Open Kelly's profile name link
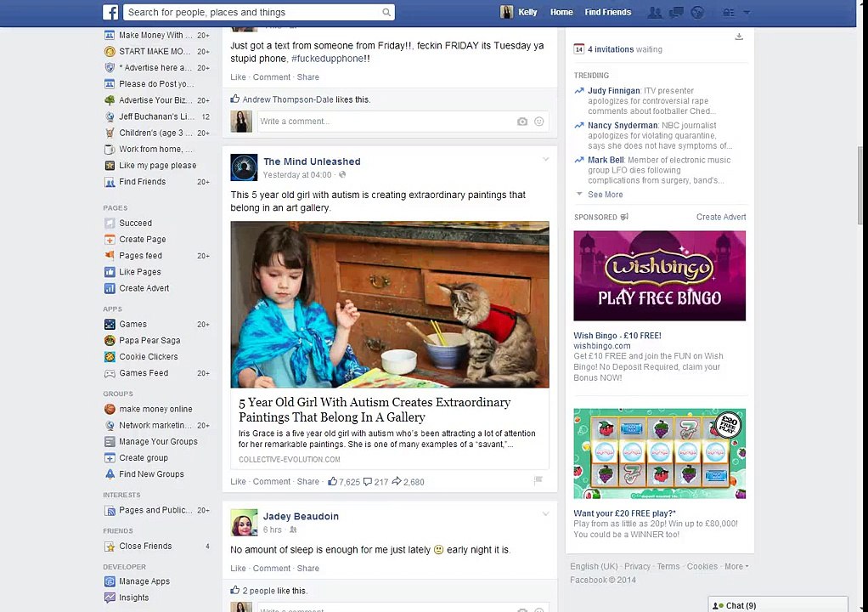The width and height of the screenshot is (868, 612). [527, 12]
